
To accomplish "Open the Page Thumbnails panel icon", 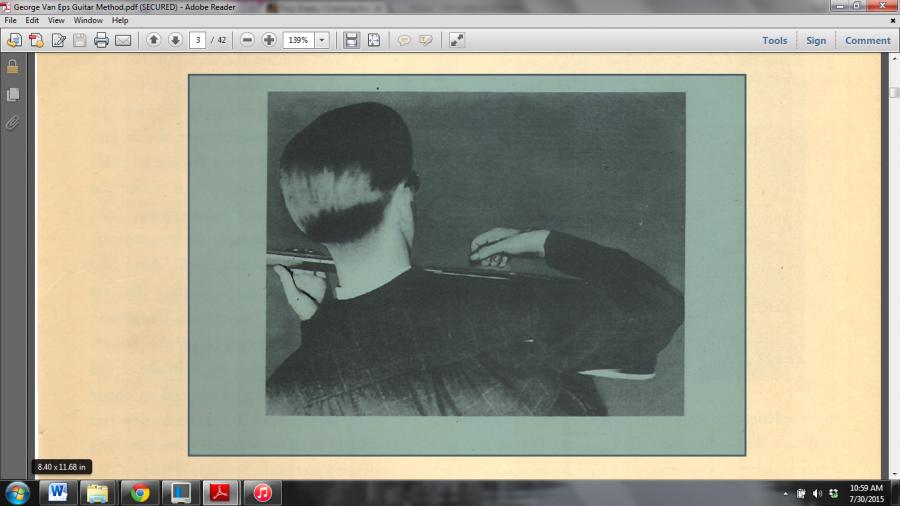I will [x=13, y=95].
